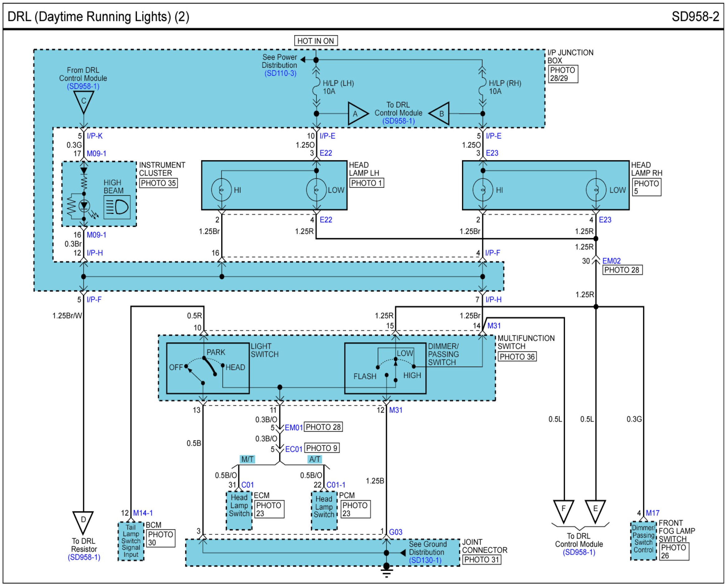Click SD958-1 link under From DRL Control Module

(83, 86)
